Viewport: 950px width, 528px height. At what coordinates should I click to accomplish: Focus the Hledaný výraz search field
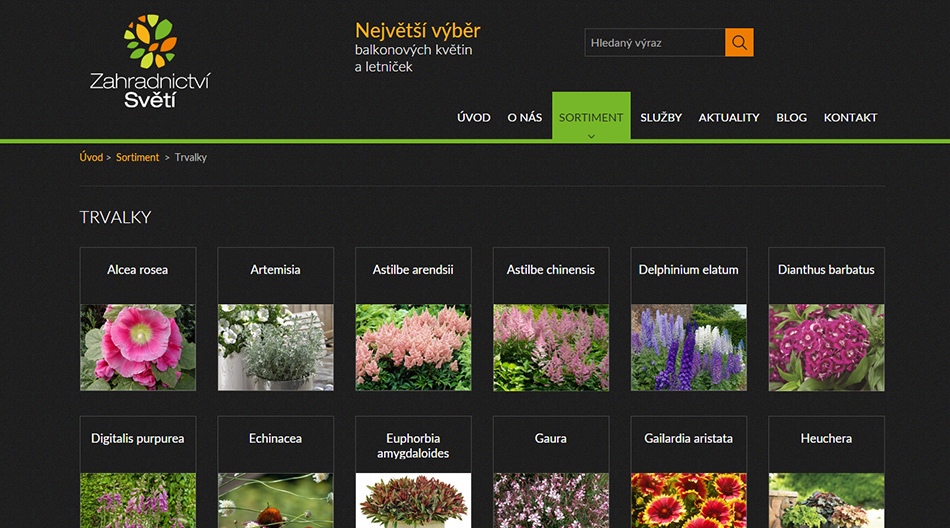pos(655,42)
